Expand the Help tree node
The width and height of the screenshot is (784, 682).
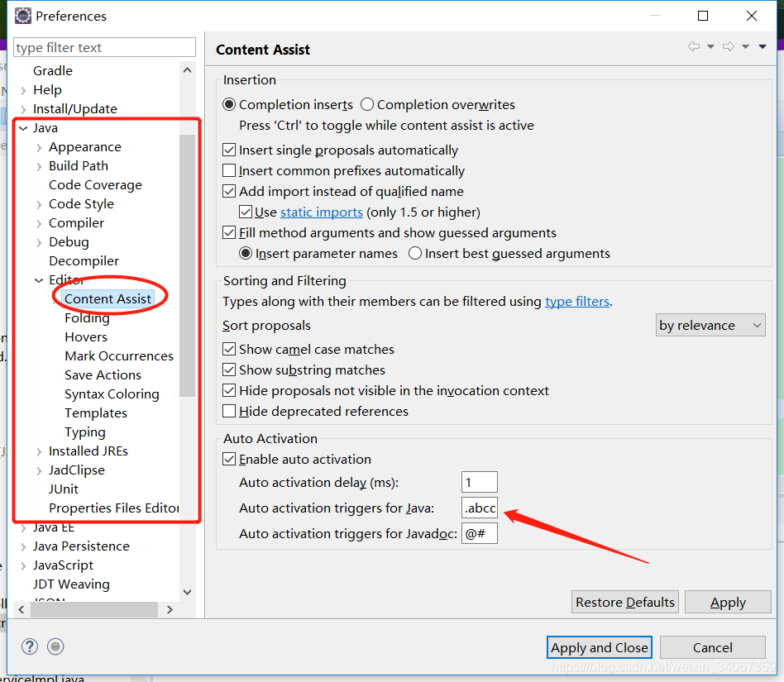click(x=23, y=90)
